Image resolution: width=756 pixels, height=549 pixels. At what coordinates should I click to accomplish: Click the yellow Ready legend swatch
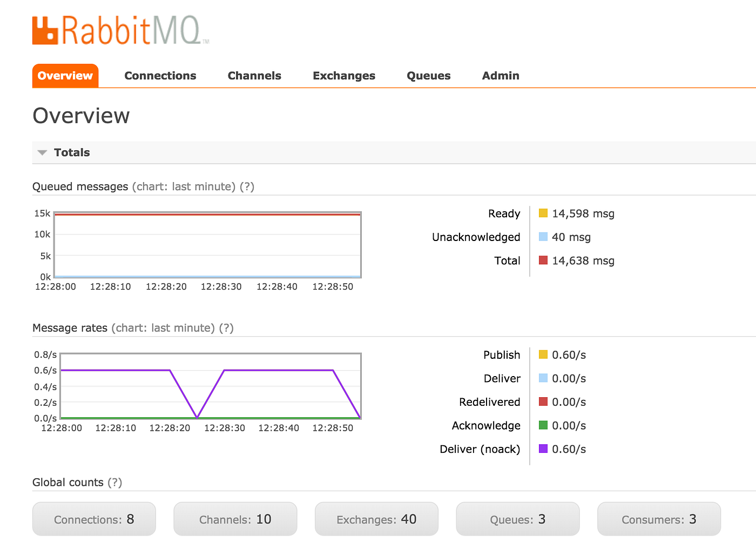[x=542, y=213]
